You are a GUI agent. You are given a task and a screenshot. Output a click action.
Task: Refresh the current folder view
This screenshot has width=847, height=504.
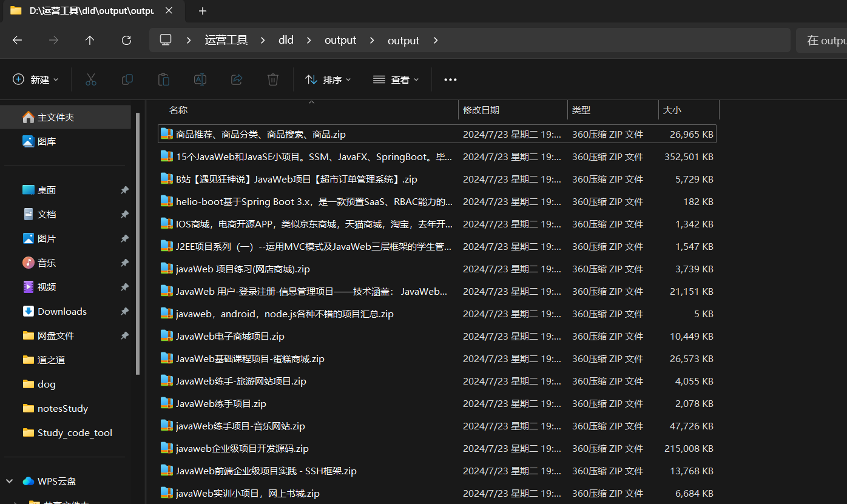pyautogui.click(x=126, y=40)
